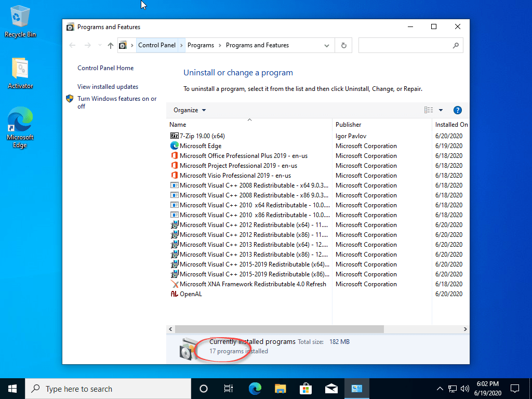Click the right arrow of the horizontal scrollbar
Screen dimensions: 532x399
(465, 329)
